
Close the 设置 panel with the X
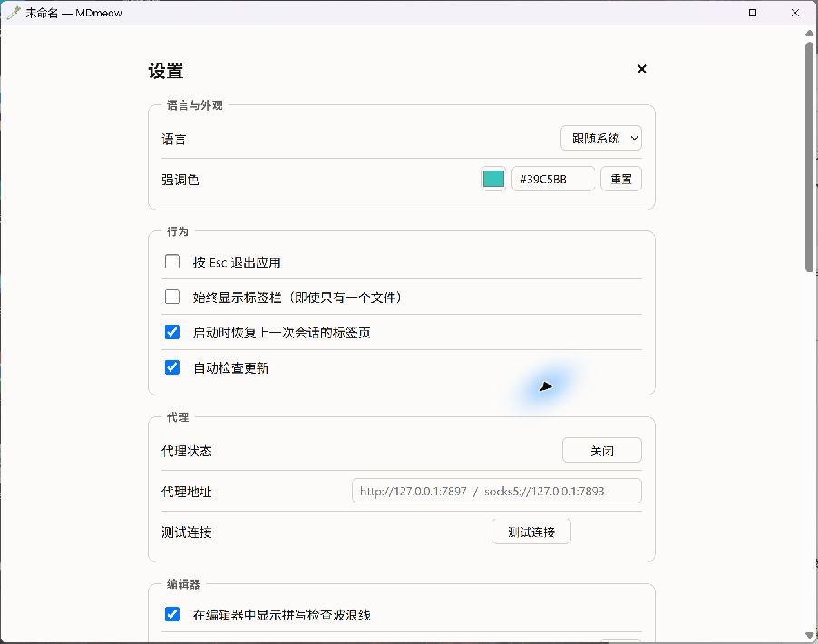[x=642, y=69]
